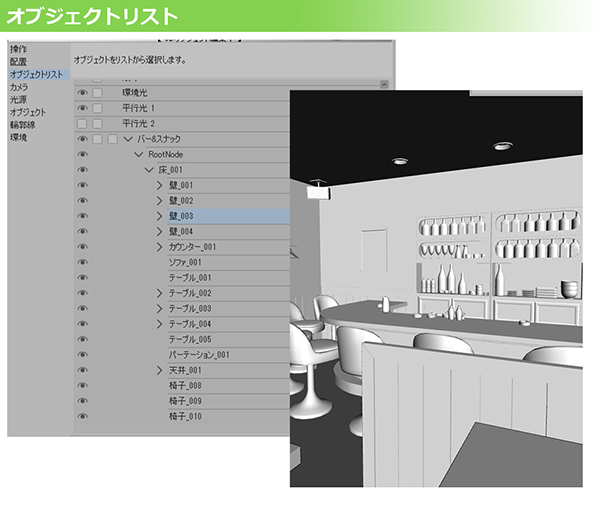600x511 pixels.
Task: Click the list scroll-up arrow button
Action: (384, 84)
